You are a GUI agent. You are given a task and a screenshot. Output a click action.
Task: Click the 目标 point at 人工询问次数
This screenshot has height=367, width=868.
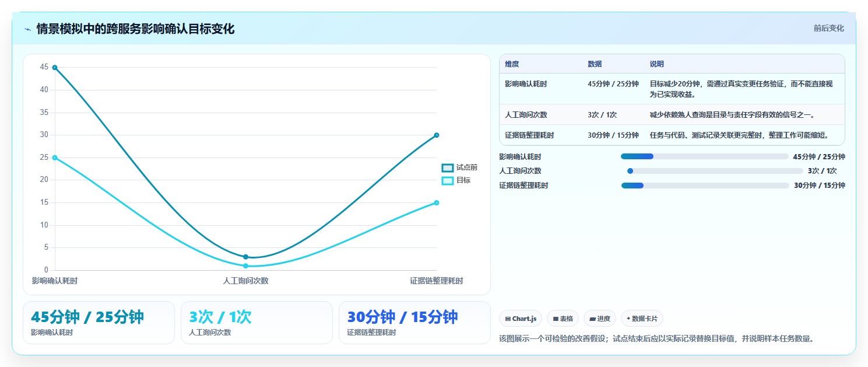point(245,266)
